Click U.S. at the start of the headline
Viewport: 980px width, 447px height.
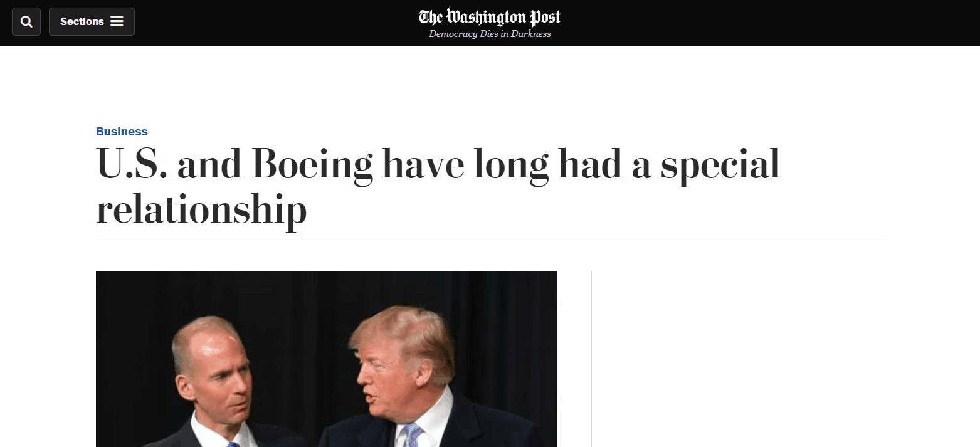130,165
